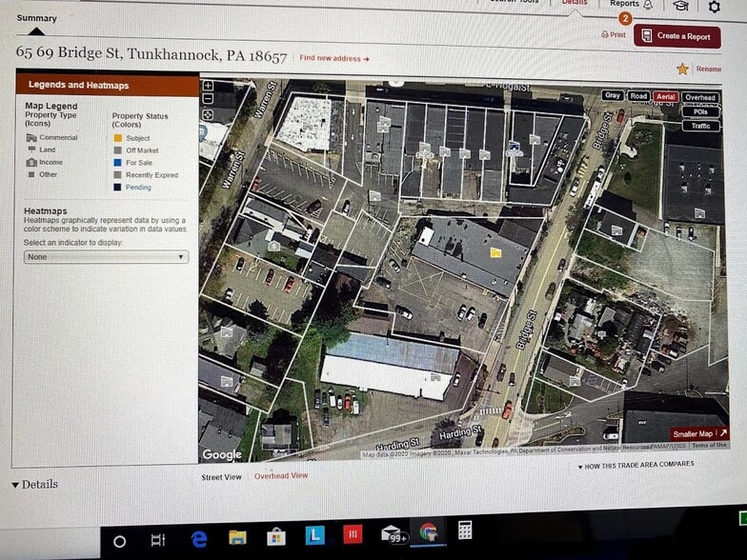Open the Details top menu item
Screen dimensions: 747x560
575,2
